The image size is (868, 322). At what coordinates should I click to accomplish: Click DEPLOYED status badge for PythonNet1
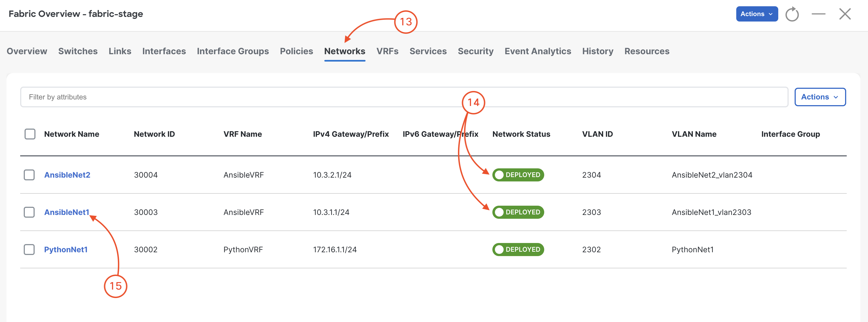tap(518, 250)
